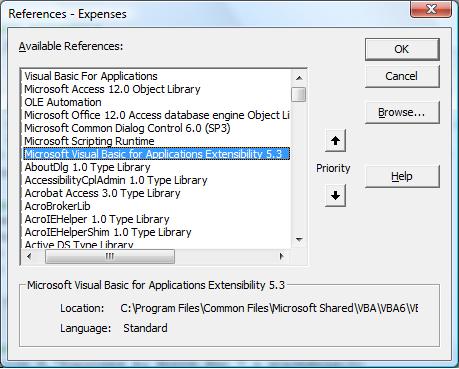
Task: Click the vertical scrollbar thumb
Action: point(299,94)
